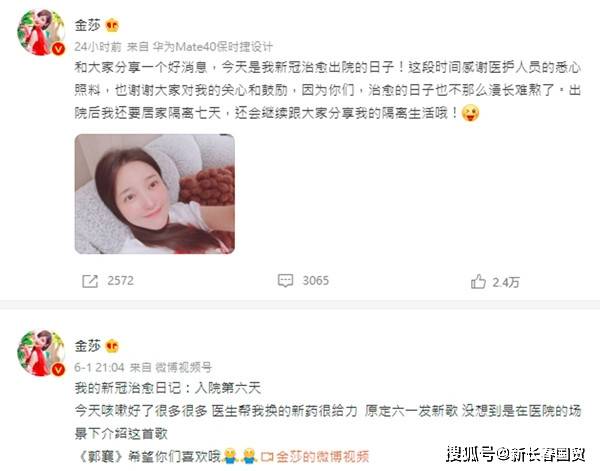
Task: Click the 6-1 21:04 timestamp
Action: point(99,368)
